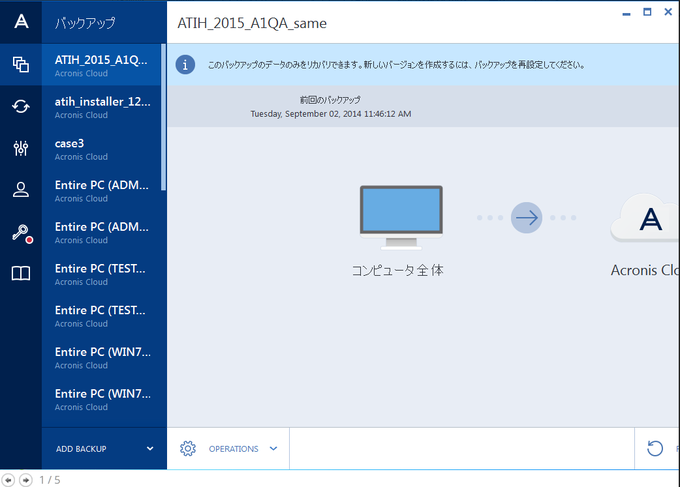Go to next screenshot arrow
The image size is (680, 487).
(26, 480)
